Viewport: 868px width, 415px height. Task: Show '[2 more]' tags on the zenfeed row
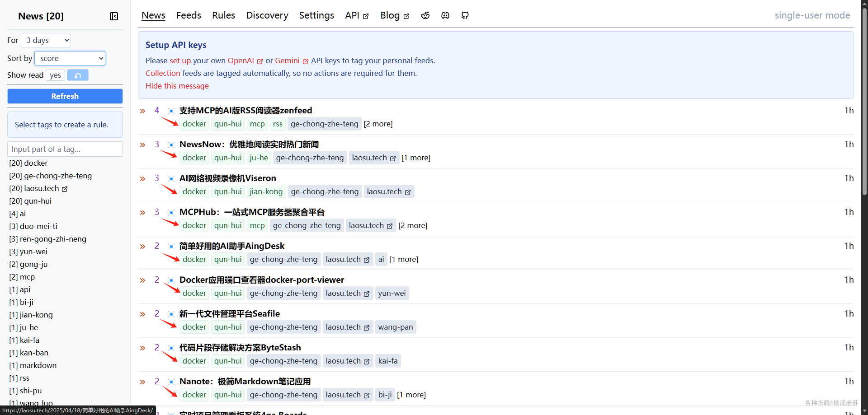click(378, 124)
